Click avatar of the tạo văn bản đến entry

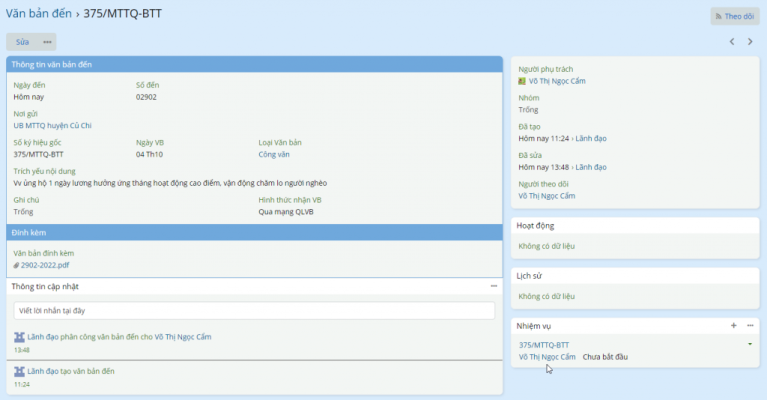pos(19,372)
